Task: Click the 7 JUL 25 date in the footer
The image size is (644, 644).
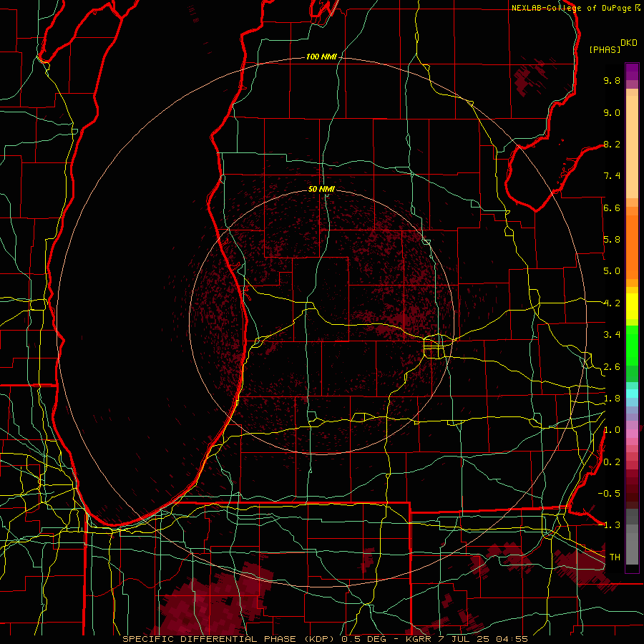Action: (x=464, y=639)
